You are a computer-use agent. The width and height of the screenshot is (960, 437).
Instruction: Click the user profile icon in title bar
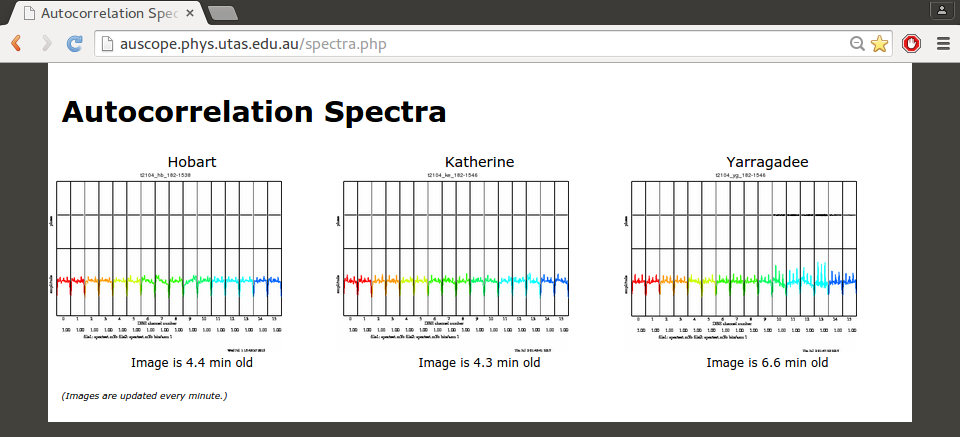pos(941,10)
